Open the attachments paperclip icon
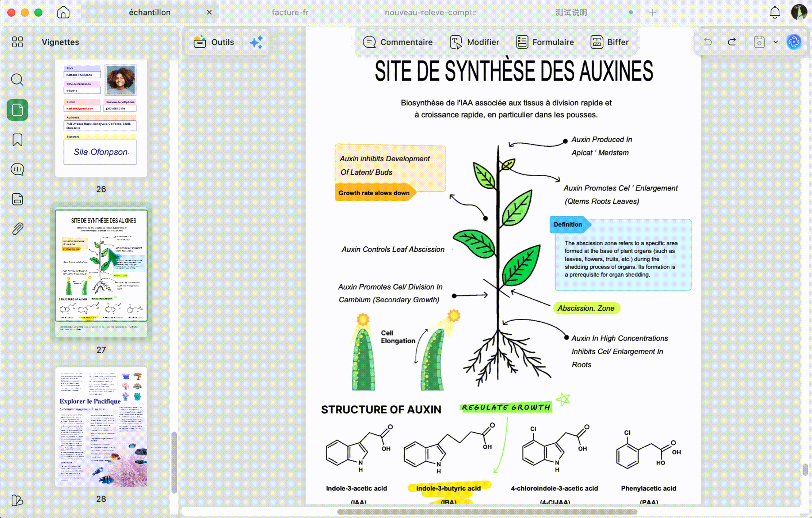Viewport: 812px width, 518px height. tap(18, 229)
